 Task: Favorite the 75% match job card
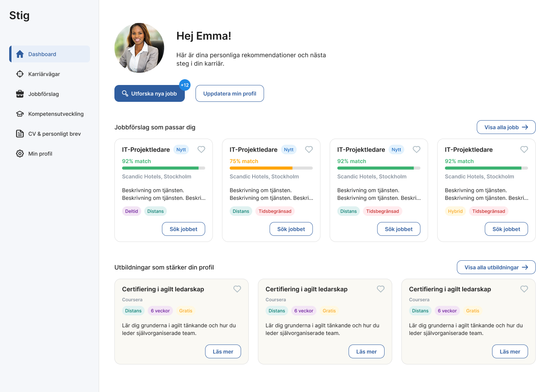point(309,149)
